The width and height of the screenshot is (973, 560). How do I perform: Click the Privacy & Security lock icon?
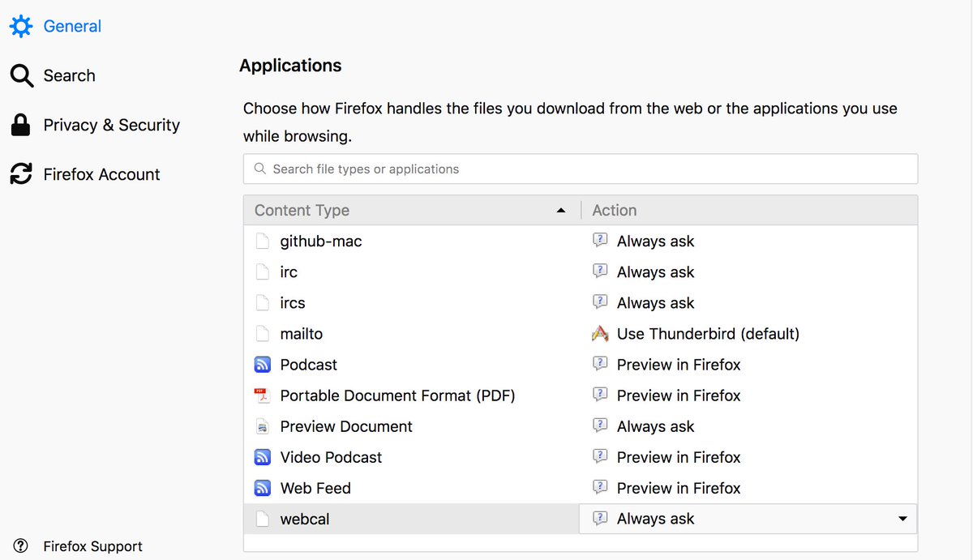click(20, 125)
